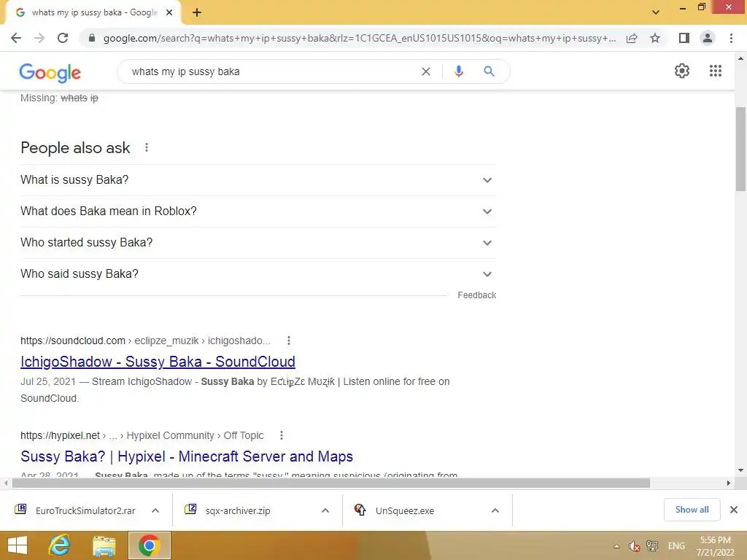Open the Chrome profile avatar
Viewport: 747px width, 560px height.
click(x=708, y=38)
